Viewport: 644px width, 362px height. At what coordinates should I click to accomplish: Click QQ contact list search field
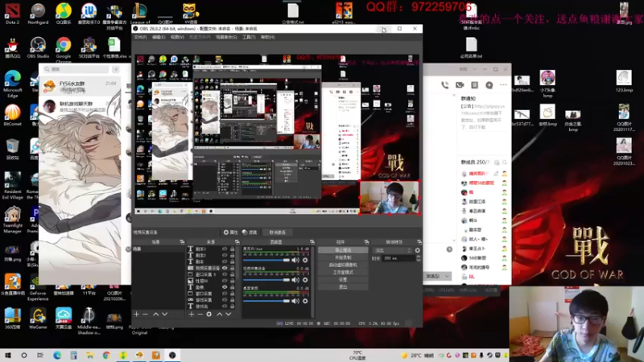pyautogui.click(x=76, y=69)
